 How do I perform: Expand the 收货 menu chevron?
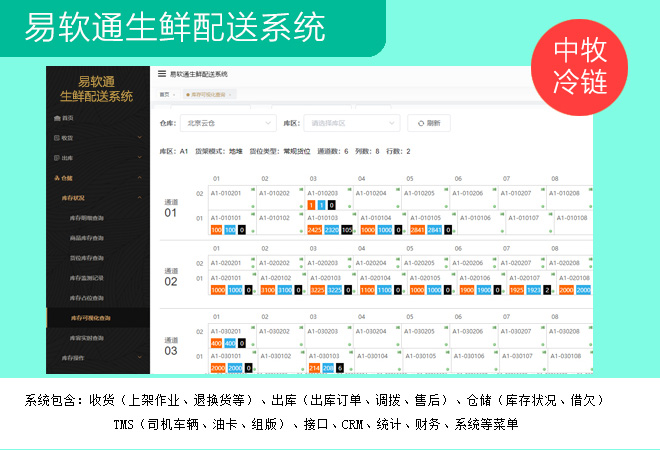tap(140, 138)
